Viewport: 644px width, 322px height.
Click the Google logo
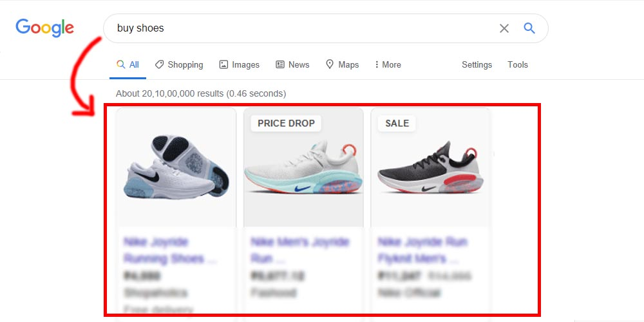click(x=45, y=28)
